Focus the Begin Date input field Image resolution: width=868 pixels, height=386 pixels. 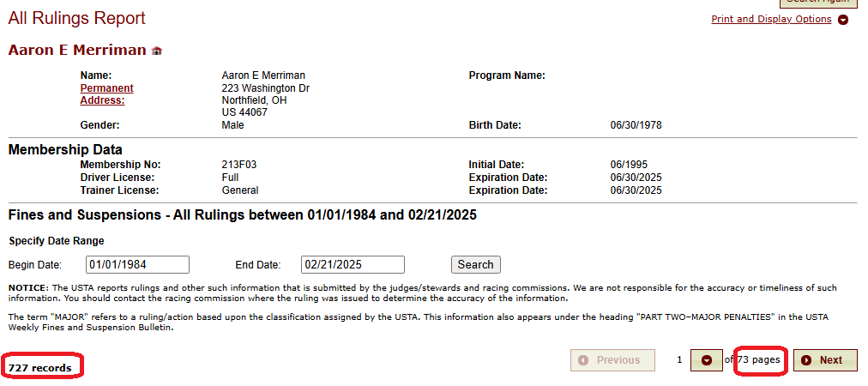(137, 265)
